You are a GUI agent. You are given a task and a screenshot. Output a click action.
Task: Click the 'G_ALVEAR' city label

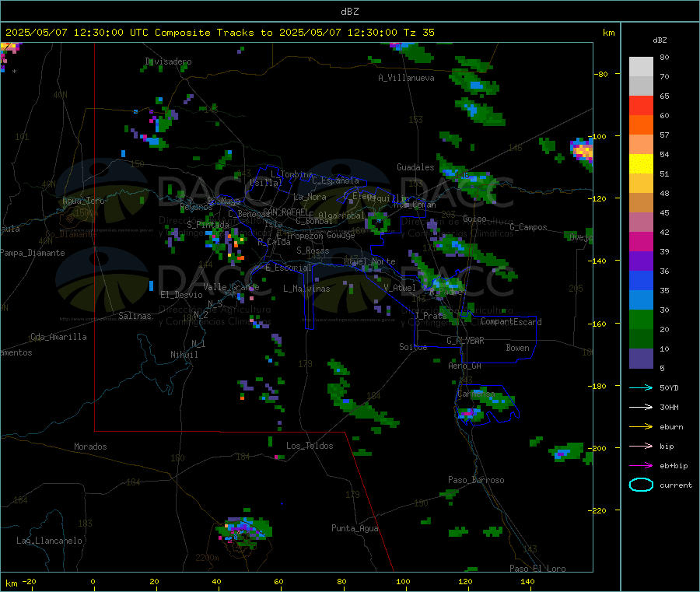(x=465, y=341)
